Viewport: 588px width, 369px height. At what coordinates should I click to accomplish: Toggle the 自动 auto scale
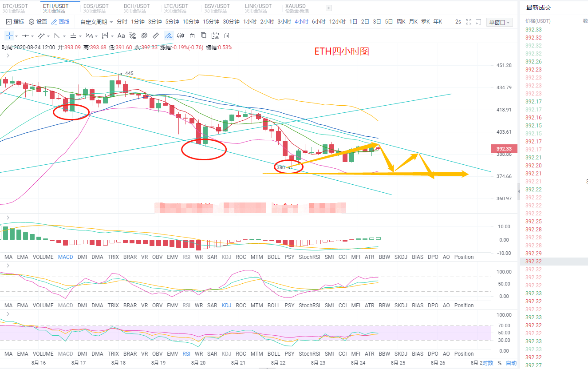(x=511, y=363)
